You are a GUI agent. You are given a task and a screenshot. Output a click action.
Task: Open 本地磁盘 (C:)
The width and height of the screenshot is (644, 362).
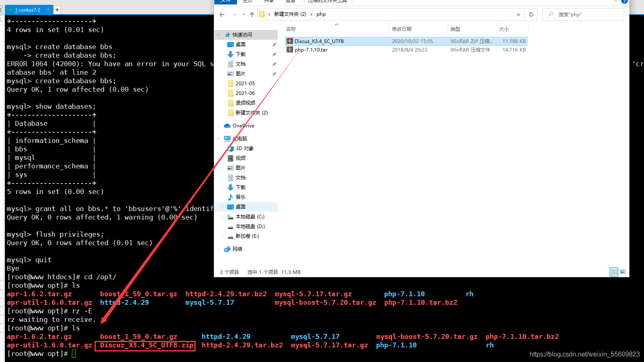[x=250, y=217]
